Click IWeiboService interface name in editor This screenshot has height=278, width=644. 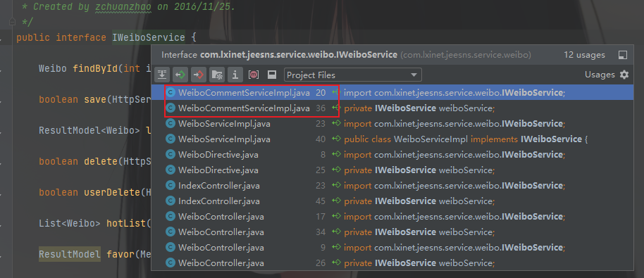149,38
